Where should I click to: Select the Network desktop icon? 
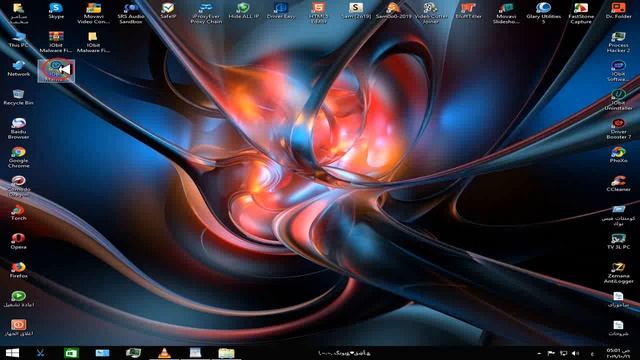click(18, 69)
